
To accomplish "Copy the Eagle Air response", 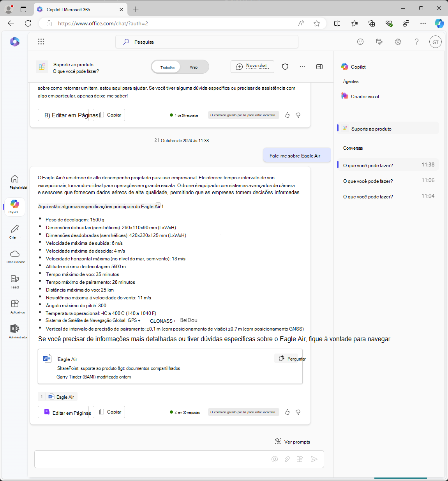I will (109, 412).
